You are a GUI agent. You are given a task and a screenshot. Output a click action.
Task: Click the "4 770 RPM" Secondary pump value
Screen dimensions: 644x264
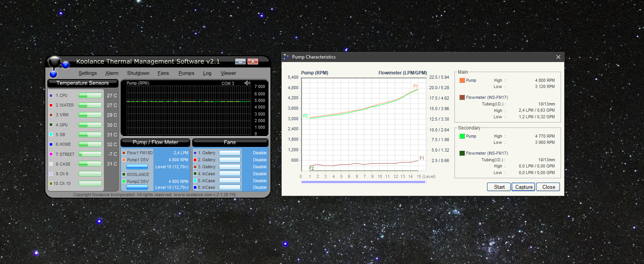[545, 136]
